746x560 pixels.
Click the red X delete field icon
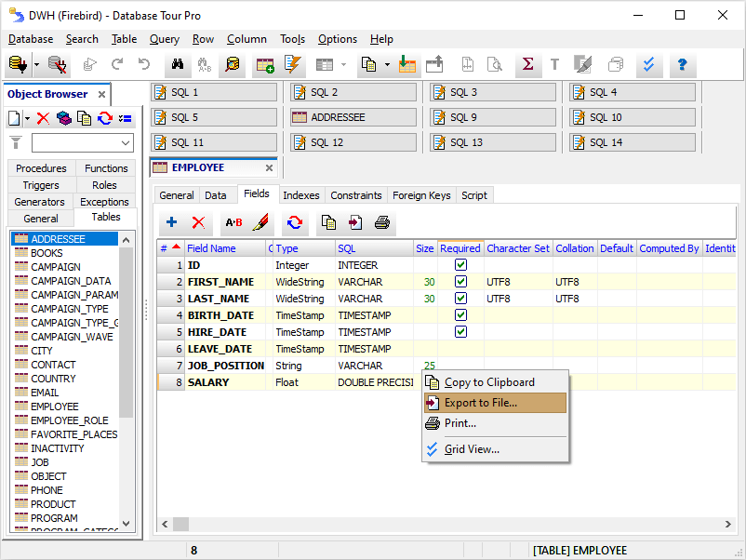coord(198,222)
